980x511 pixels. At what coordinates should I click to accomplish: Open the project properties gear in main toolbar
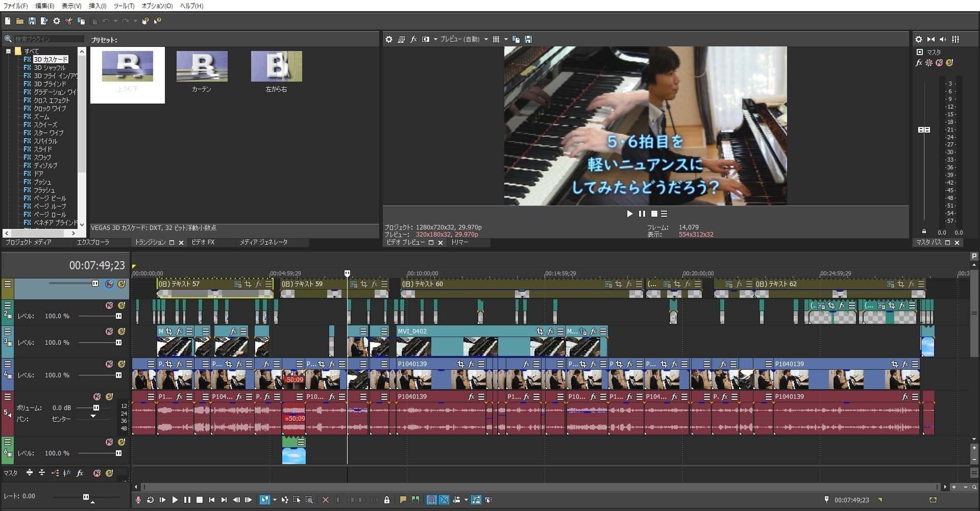(x=57, y=21)
